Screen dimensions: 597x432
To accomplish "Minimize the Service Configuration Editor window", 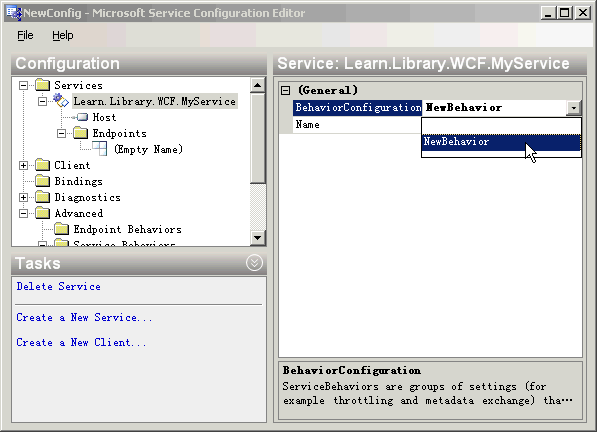I will click(548, 13).
